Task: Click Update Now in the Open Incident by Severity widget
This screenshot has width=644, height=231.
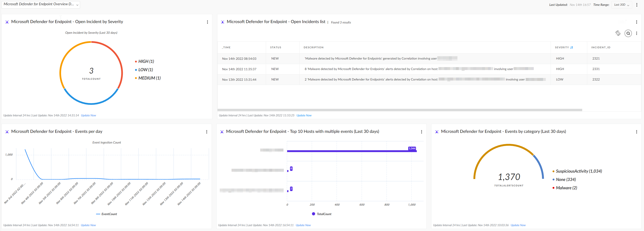Action: tap(89, 115)
